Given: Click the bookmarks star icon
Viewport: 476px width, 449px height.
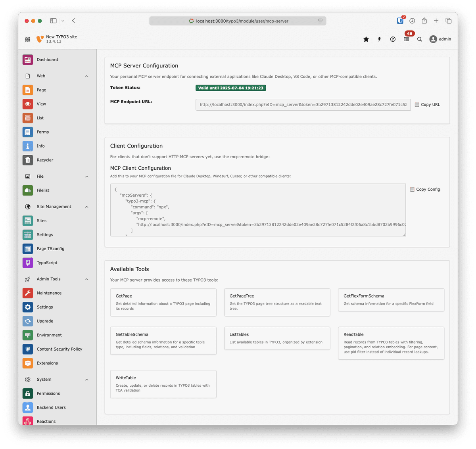Looking at the screenshot, I should (x=366, y=39).
